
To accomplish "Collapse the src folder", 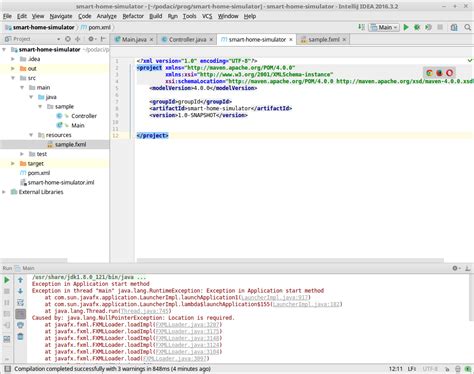I will pos(13,78).
